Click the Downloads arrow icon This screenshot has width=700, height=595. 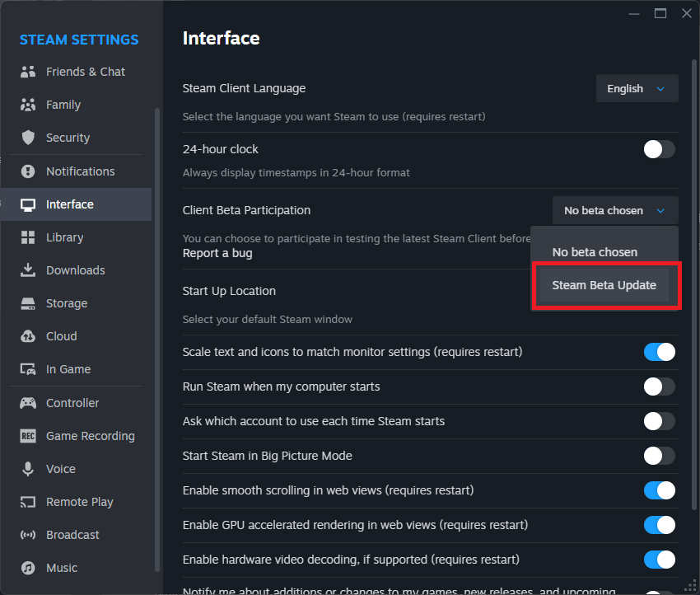pos(28,270)
